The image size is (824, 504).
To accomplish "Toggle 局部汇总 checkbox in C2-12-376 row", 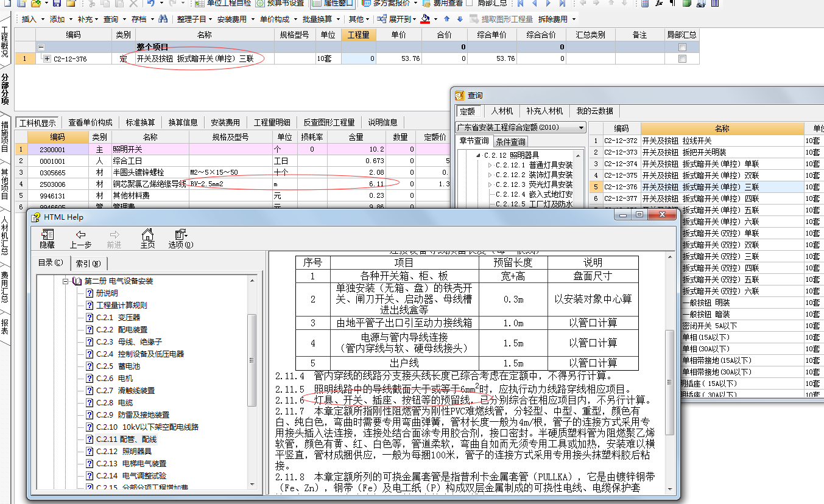I will (x=682, y=59).
